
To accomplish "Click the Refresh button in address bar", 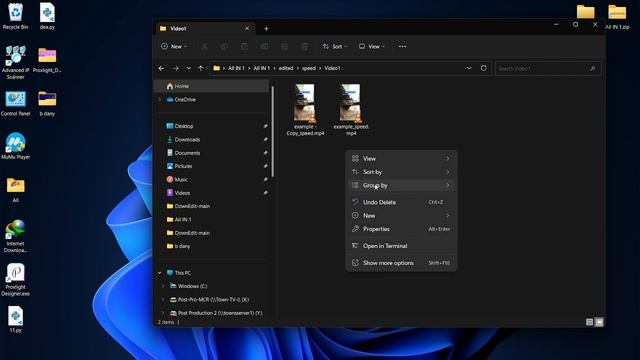I will coord(484,68).
